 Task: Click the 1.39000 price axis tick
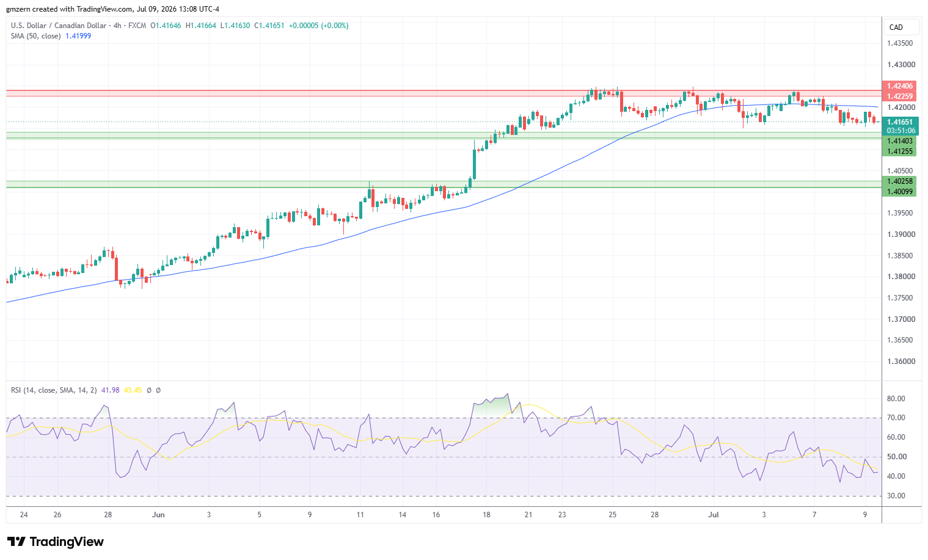click(x=900, y=235)
